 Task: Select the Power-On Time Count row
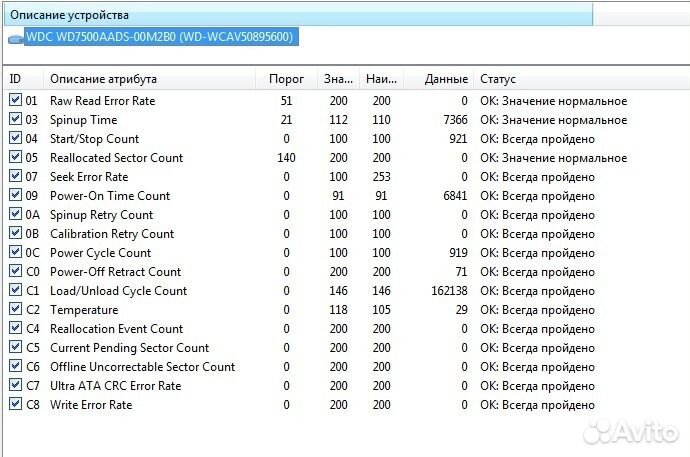tap(110, 196)
